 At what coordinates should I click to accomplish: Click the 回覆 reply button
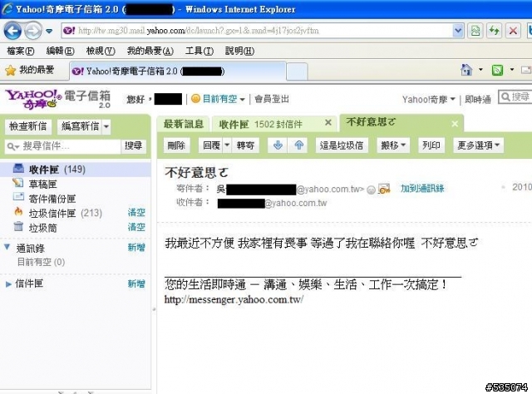[x=211, y=145]
